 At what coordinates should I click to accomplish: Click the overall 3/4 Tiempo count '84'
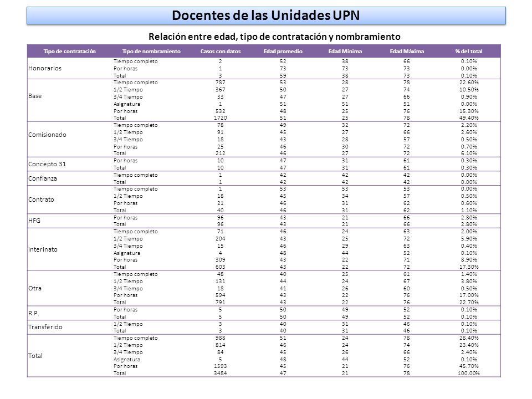[x=220, y=352]
